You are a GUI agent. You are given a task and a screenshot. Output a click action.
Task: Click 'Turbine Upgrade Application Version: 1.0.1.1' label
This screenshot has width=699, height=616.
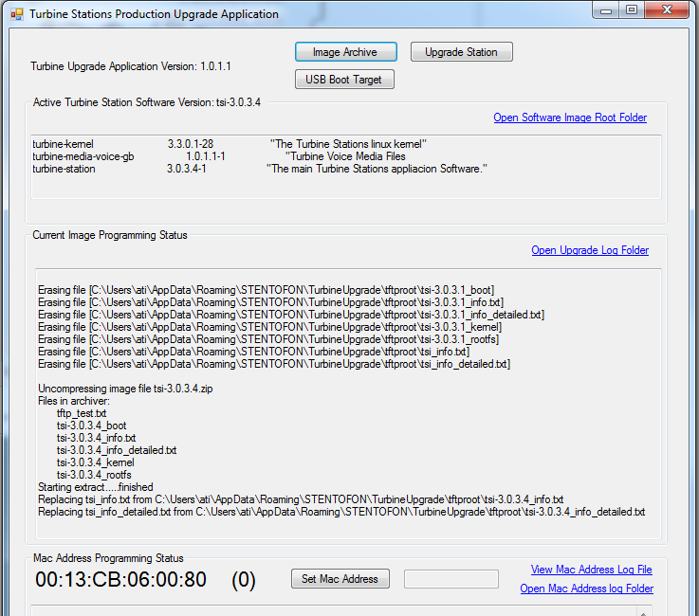(131, 66)
